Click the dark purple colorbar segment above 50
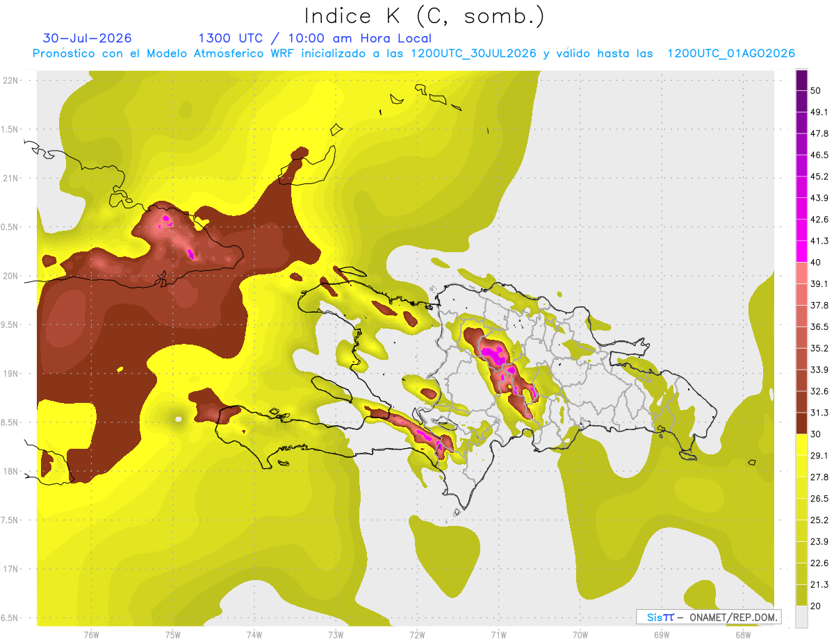834x644 pixels. pos(801,80)
